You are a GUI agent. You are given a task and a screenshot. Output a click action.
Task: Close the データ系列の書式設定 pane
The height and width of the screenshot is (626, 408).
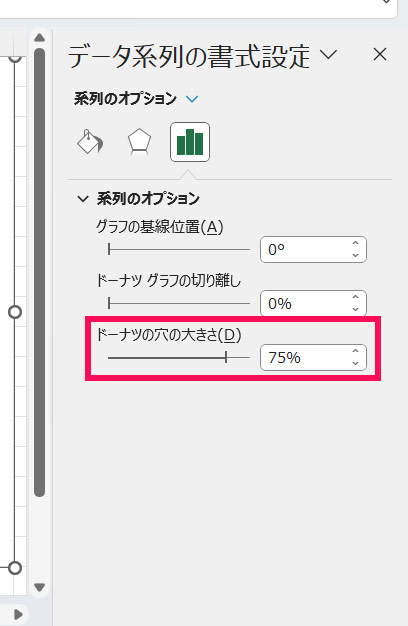pyautogui.click(x=380, y=54)
